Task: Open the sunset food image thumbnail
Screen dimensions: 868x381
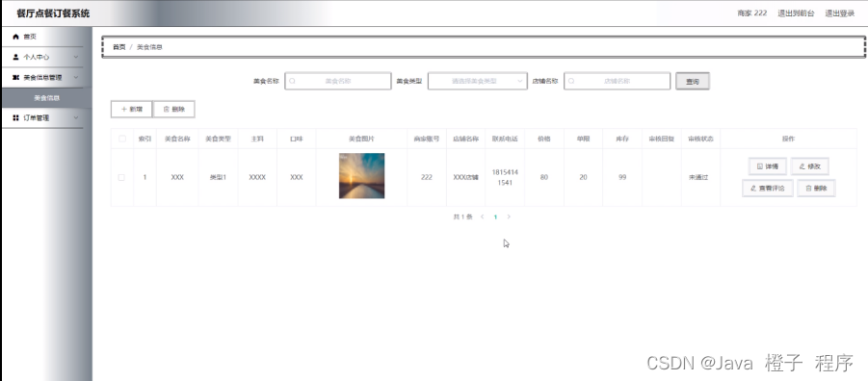Action: pos(361,176)
